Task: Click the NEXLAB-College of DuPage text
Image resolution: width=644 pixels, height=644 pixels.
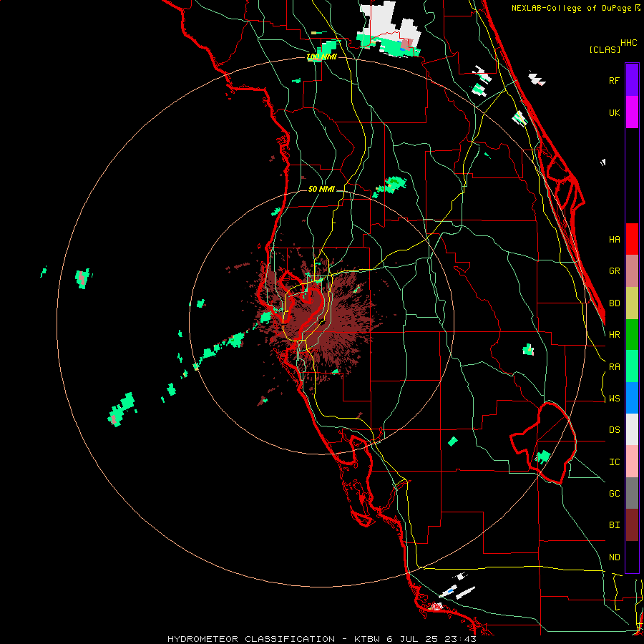Action: pos(572,8)
